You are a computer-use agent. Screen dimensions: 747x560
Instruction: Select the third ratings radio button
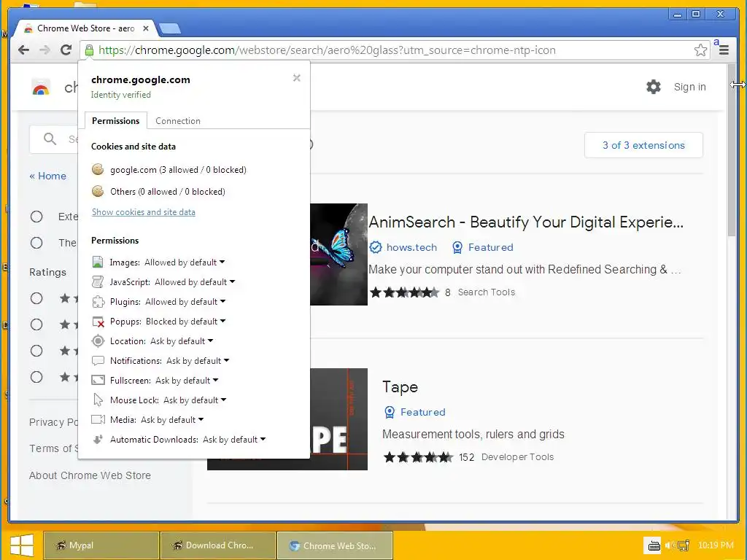pos(36,351)
